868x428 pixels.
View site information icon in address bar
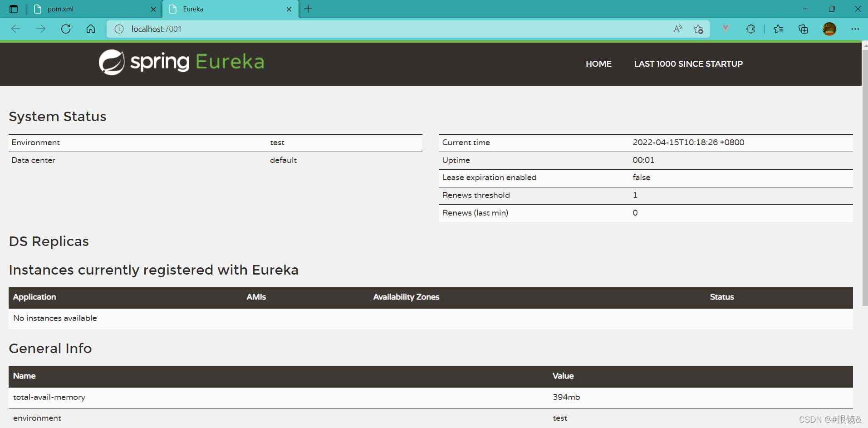coord(119,29)
